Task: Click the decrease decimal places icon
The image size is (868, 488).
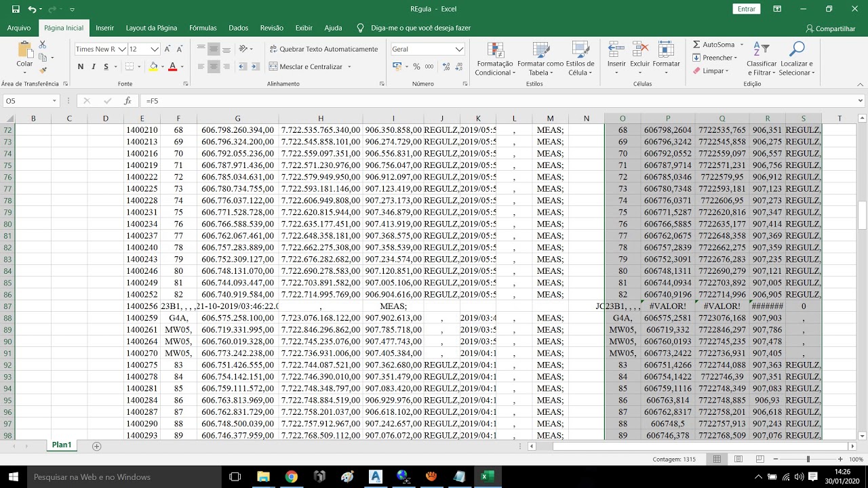Action: tap(458, 66)
